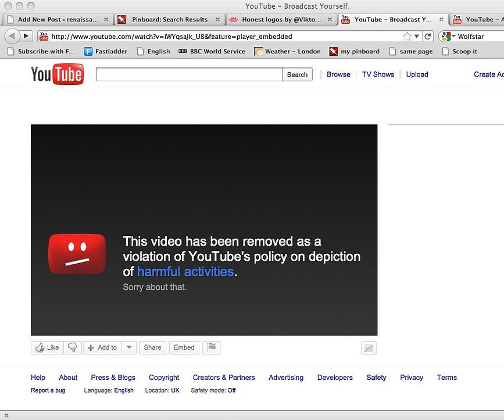
Task: Close the active YouTube tab
Action: (441, 20)
